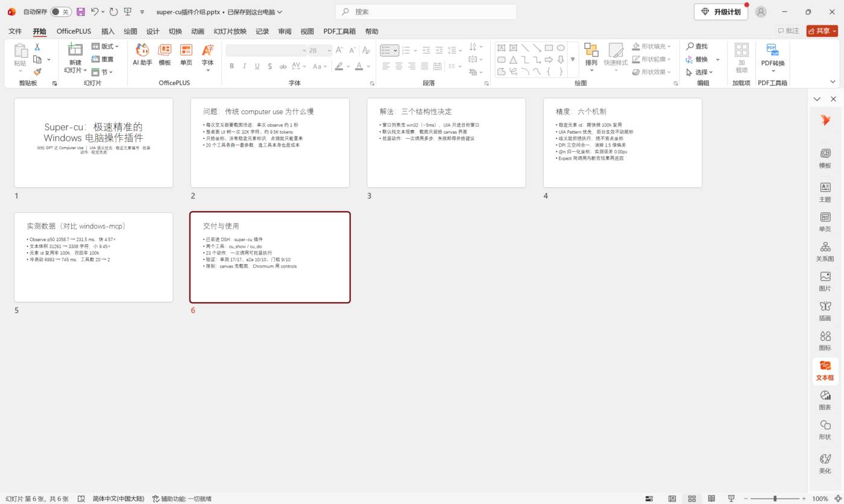The width and height of the screenshot is (844, 504).
Task: Open the OfficePLUS ribbon tab
Action: [74, 31]
